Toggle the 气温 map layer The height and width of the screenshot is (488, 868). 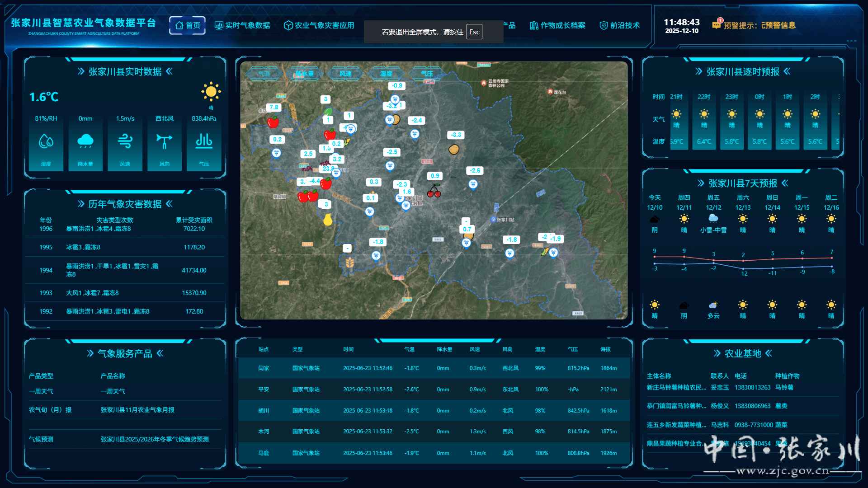pyautogui.click(x=264, y=74)
